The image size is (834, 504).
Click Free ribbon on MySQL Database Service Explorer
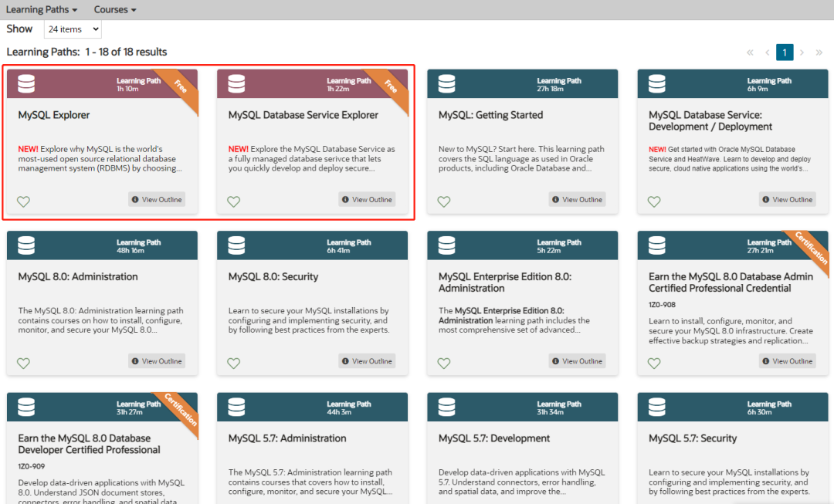pos(391,86)
